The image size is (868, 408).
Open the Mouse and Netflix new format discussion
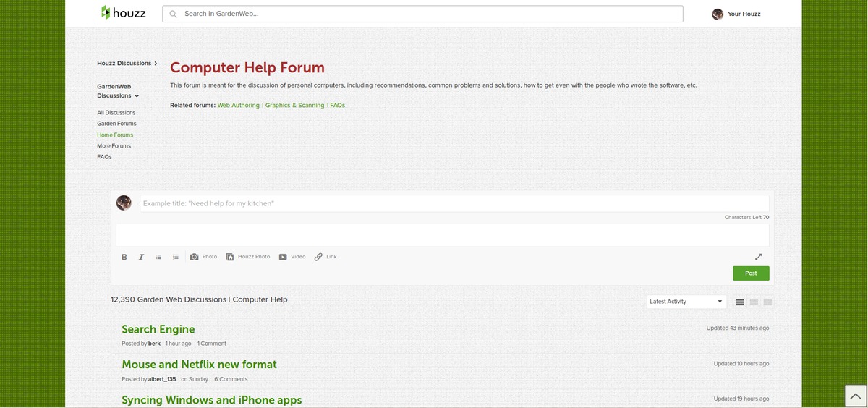(199, 365)
